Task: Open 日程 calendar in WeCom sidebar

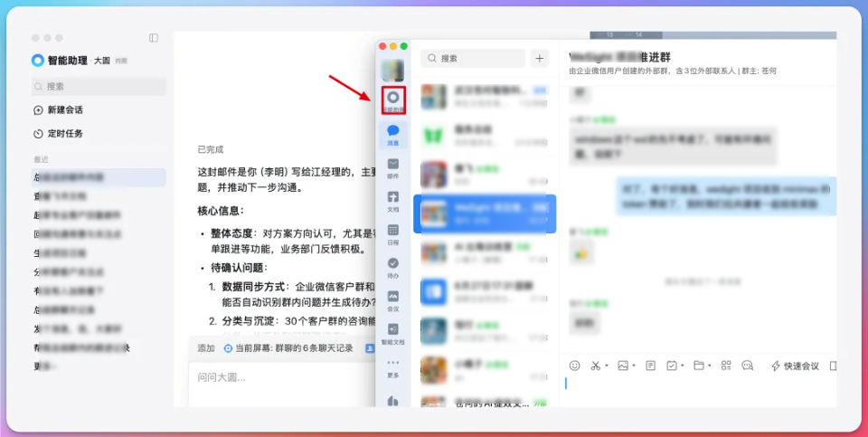Action: click(393, 234)
